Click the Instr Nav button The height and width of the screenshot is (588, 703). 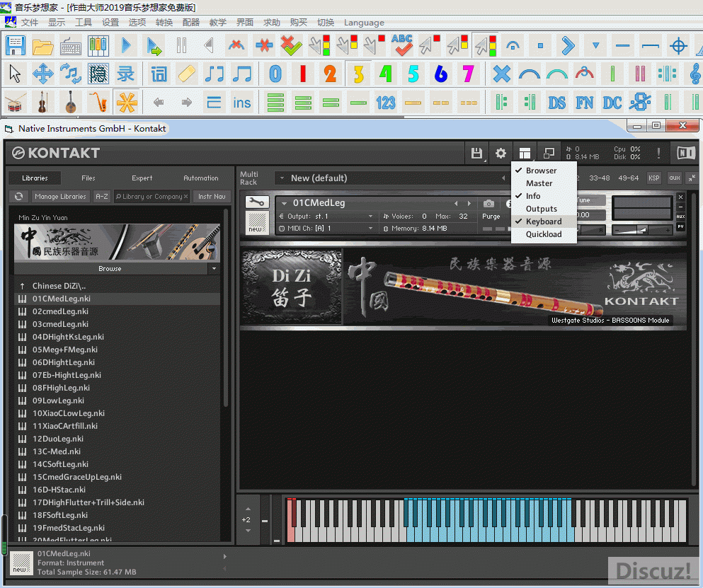click(212, 196)
